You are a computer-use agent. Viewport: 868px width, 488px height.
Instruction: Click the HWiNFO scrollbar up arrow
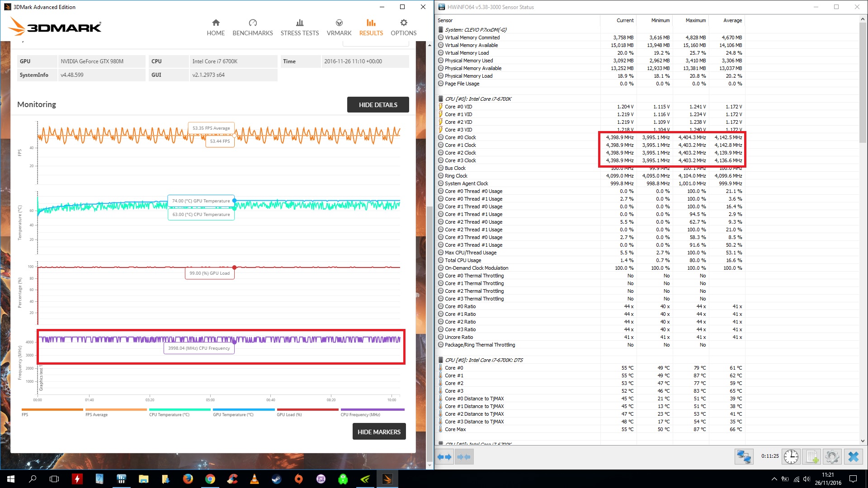[863, 19]
